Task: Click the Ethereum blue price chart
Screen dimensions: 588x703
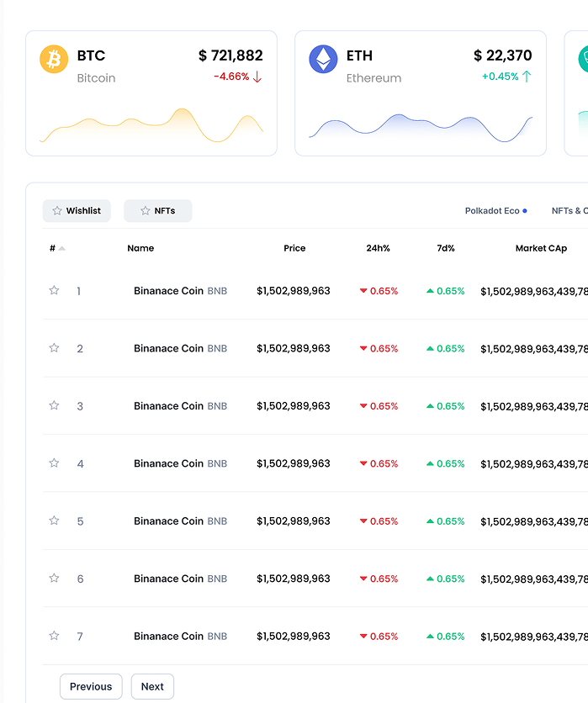Action: coord(421,128)
